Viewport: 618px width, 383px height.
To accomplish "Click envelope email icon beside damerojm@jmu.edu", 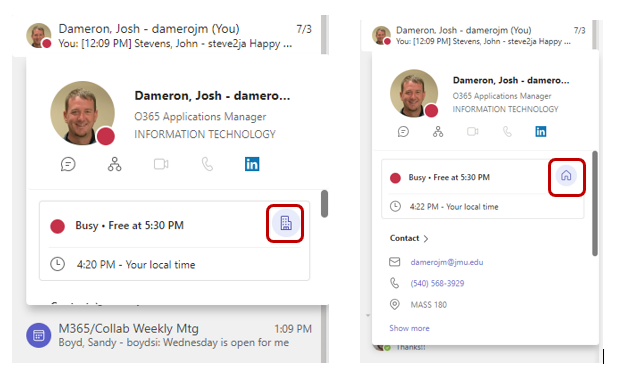I will click(x=395, y=262).
